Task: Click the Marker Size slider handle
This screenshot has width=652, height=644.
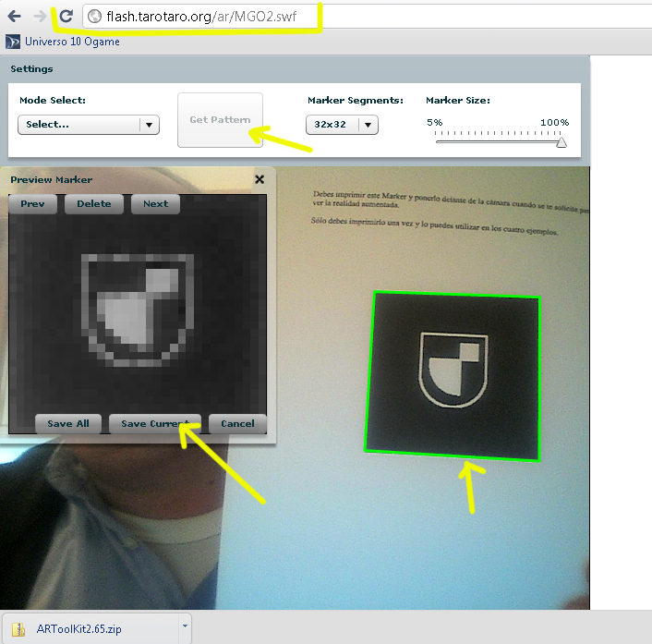Action: click(561, 142)
